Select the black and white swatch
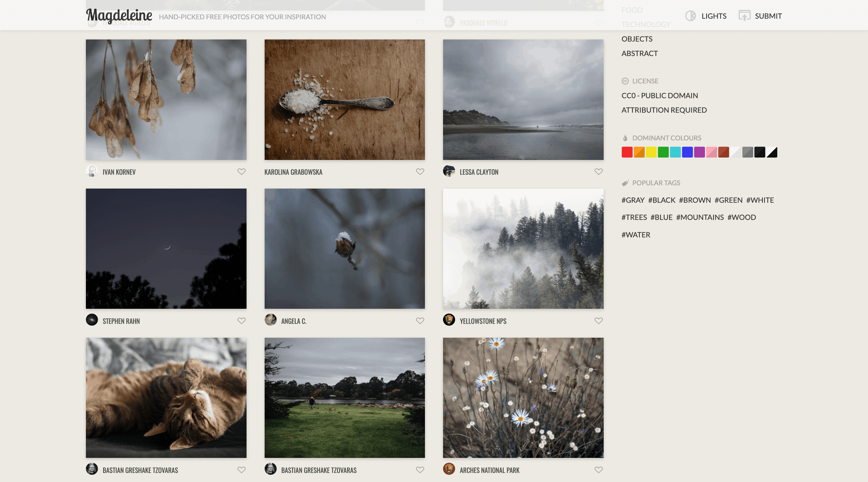Image resolution: width=868 pixels, height=482 pixels. click(x=772, y=152)
